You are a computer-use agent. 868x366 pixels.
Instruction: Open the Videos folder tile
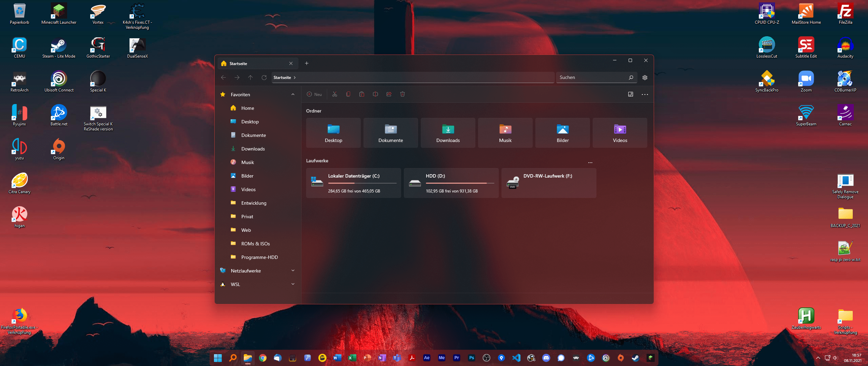click(x=620, y=133)
